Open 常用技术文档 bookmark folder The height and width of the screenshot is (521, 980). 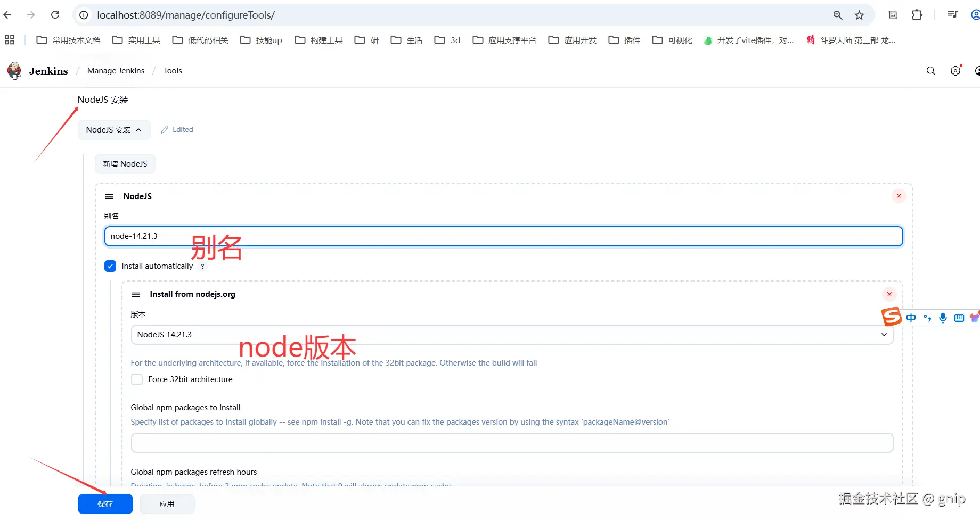[x=68, y=40]
